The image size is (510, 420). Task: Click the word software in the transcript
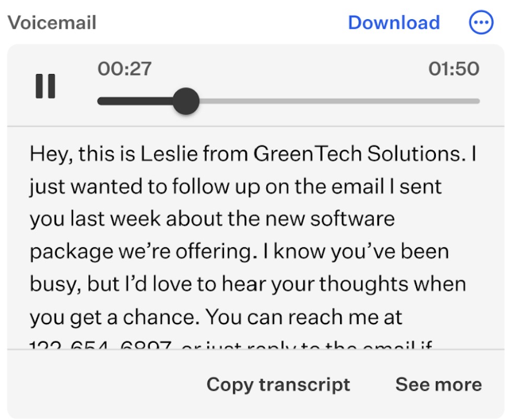[352, 219]
